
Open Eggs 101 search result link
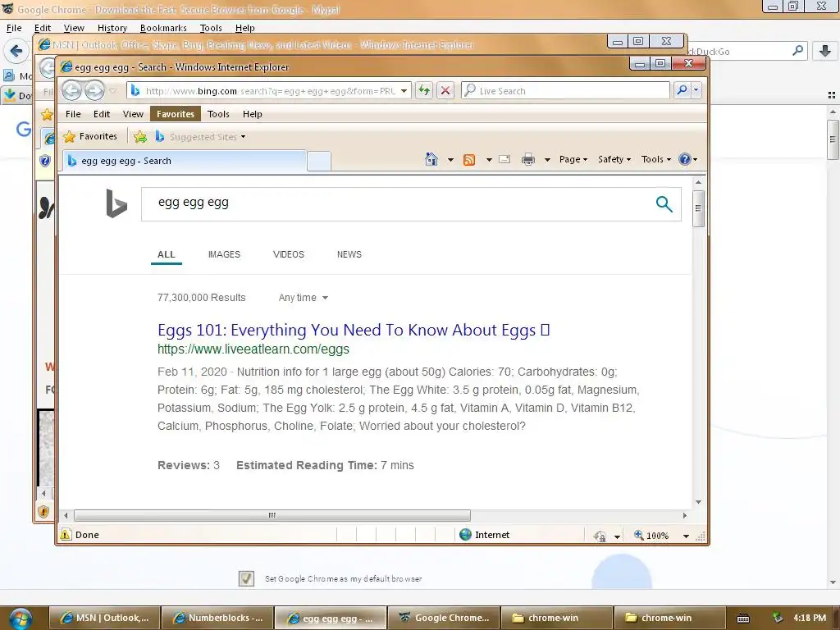(x=354, y=330)
